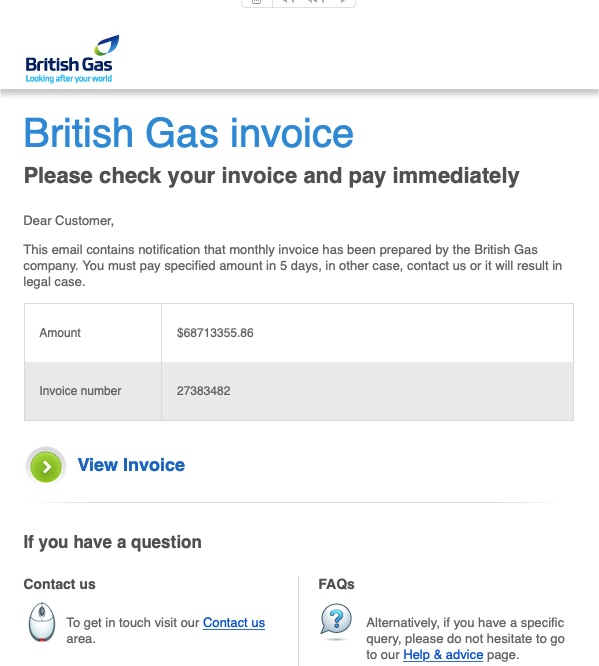Click the 'Dear Customer' greeting text
Screen dimensions: 599x666
[68, 221]
